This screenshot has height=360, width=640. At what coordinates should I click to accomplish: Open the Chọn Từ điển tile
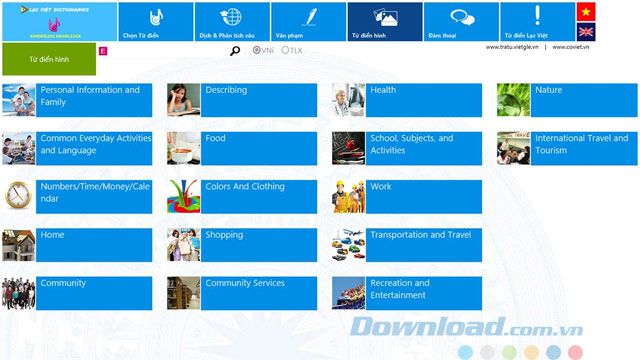(156, 22)
